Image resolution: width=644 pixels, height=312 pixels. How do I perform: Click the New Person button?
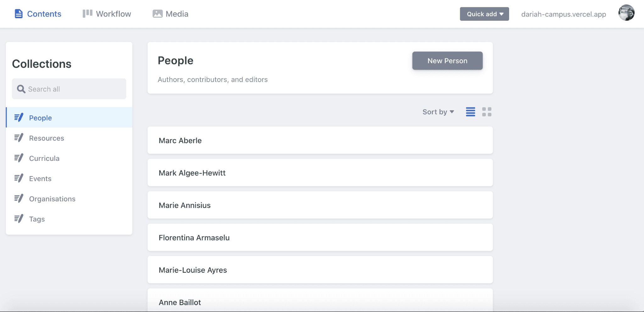pyautogui.click(x=447, y=61)
